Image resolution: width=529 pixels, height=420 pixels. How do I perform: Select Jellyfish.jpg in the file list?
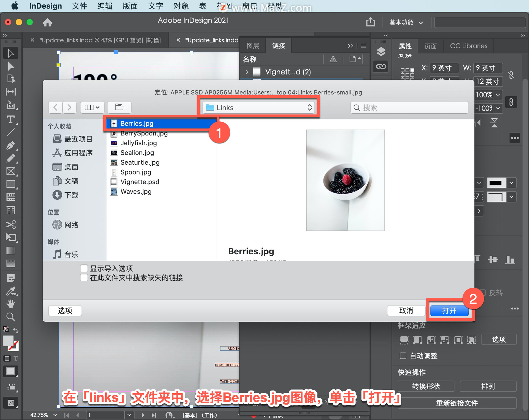(x=138, y=143)
